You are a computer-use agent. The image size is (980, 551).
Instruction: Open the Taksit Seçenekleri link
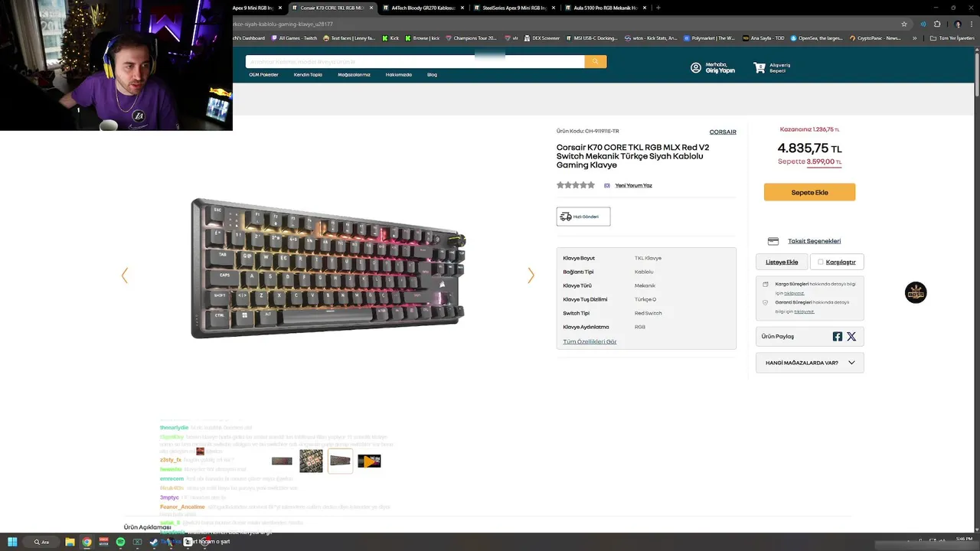click(814, 241)
